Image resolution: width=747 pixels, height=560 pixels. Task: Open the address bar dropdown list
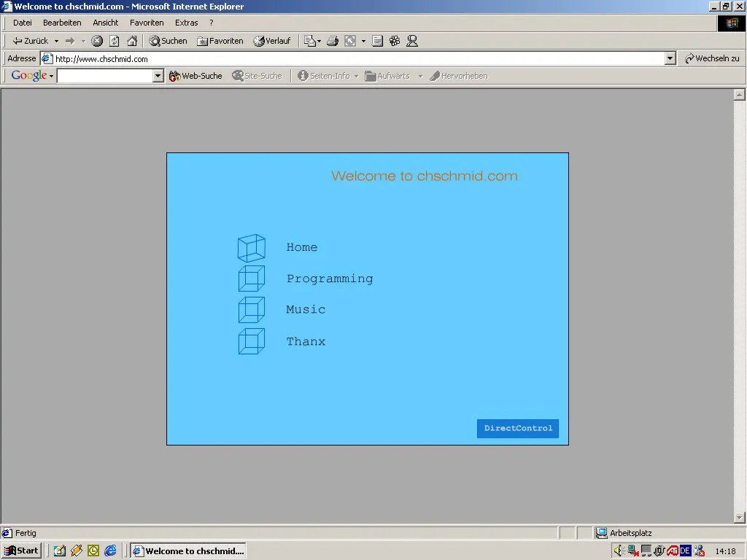tap(670, 58)
